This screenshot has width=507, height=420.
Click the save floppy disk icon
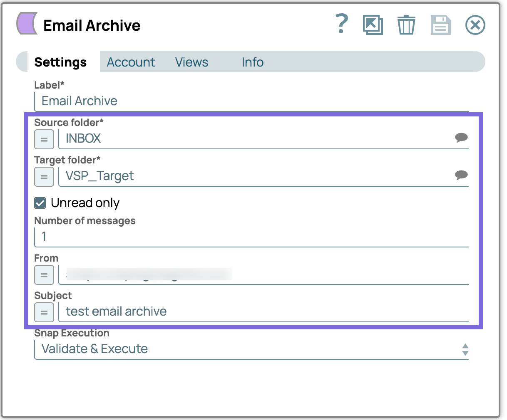point(440,25)
